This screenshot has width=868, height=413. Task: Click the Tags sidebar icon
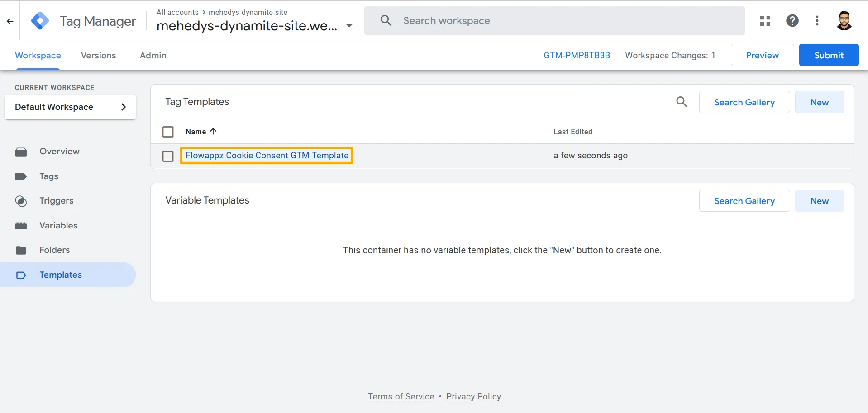[x=21, y=176]
